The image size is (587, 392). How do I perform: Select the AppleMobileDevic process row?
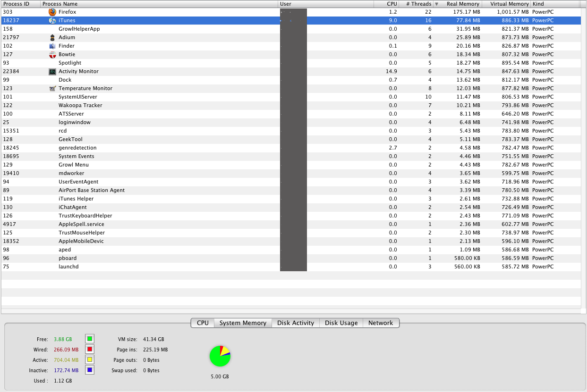click(291, 241)
